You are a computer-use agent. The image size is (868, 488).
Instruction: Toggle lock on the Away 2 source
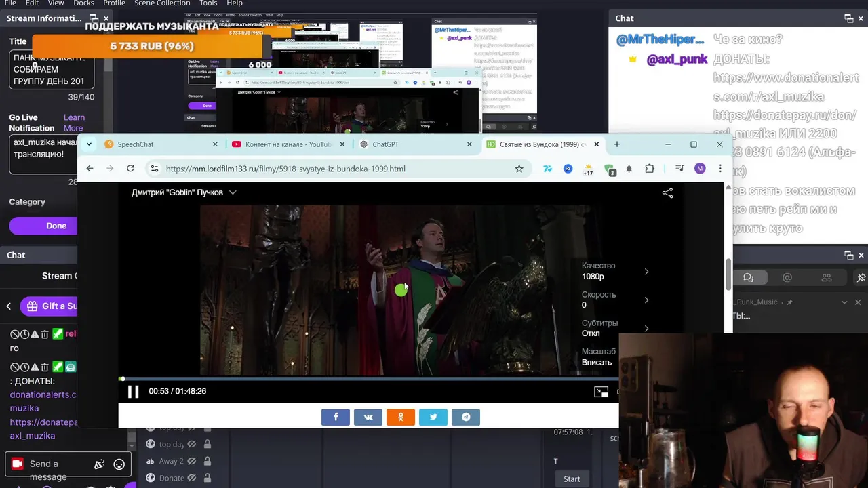[207, 461]
